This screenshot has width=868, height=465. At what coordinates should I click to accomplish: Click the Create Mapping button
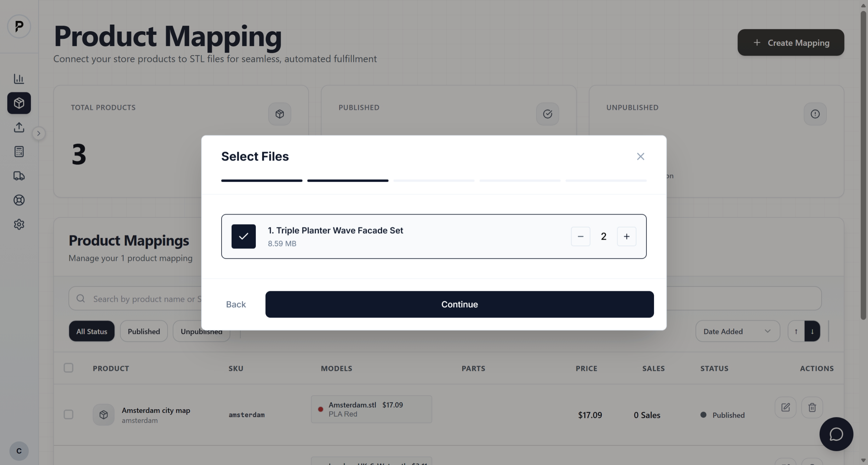point(791,42)
